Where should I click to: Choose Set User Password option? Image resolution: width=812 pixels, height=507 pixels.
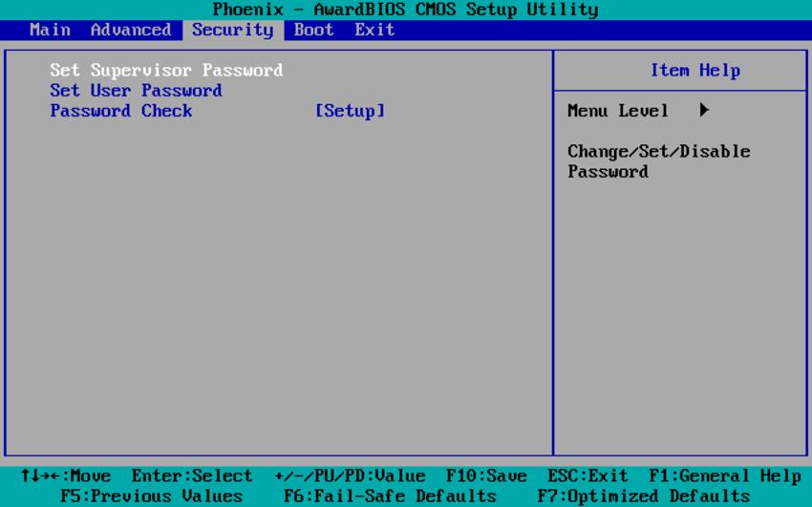pos(136,91)
